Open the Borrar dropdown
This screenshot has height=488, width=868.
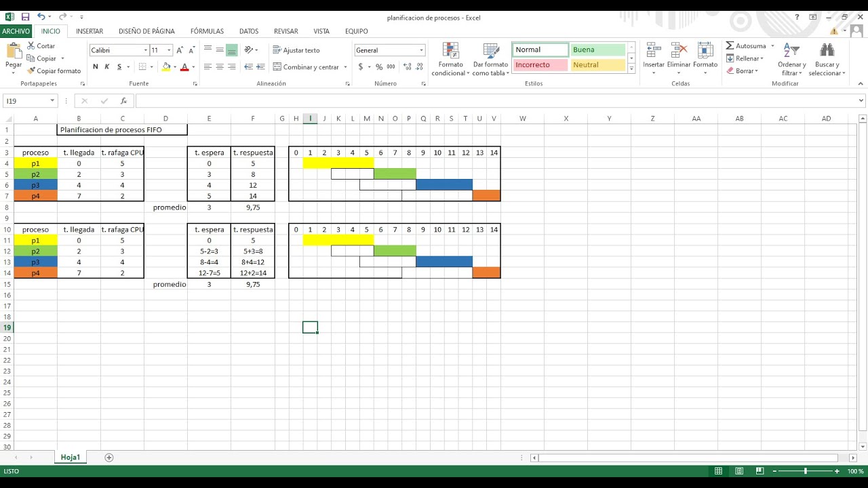coord(742,70)
